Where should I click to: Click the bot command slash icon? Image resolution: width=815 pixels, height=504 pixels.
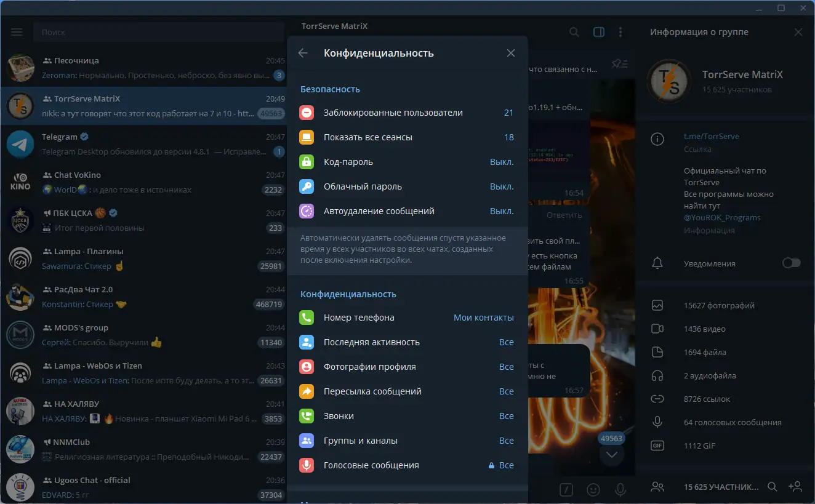pyautogui.click(x=567, y=489)
